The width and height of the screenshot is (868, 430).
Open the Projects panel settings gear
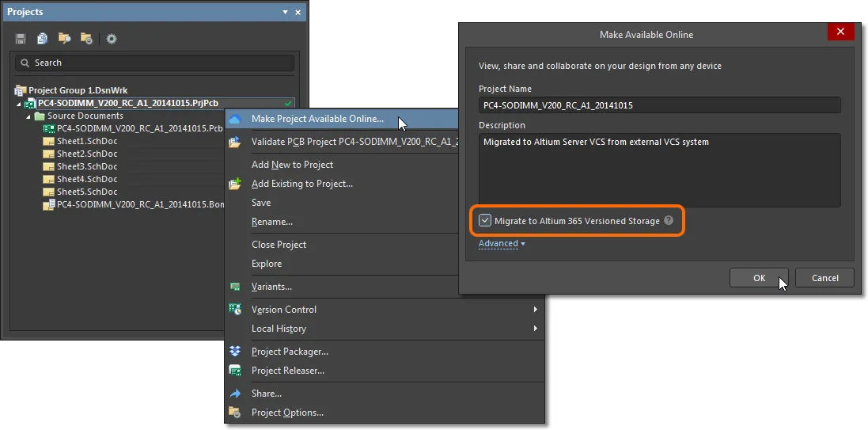(x=112, y=39)
